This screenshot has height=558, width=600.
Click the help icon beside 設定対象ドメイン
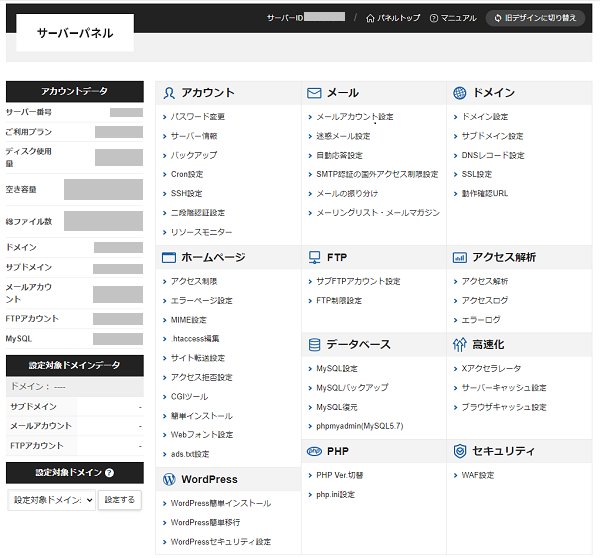(109, 473)
